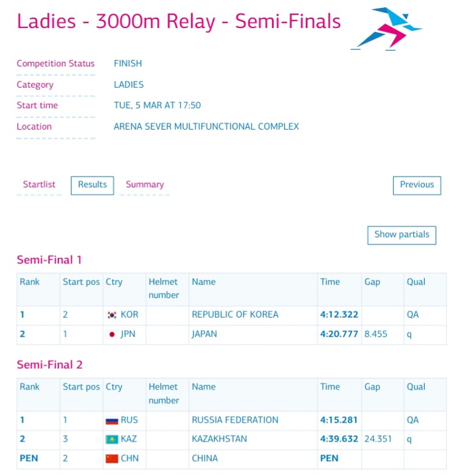The image size is (465, 476).
Task: Click the Russia flag icon
Action: [x=112, y=421]
